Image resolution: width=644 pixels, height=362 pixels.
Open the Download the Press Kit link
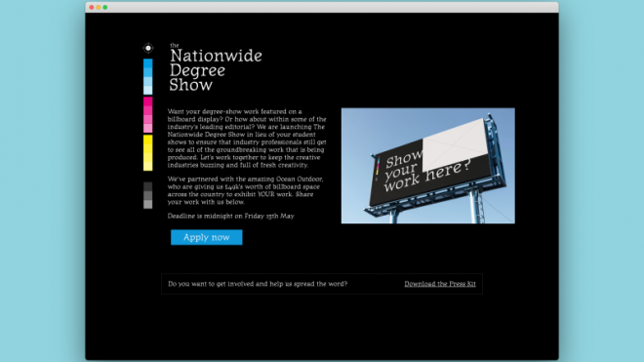click(440, 284)
